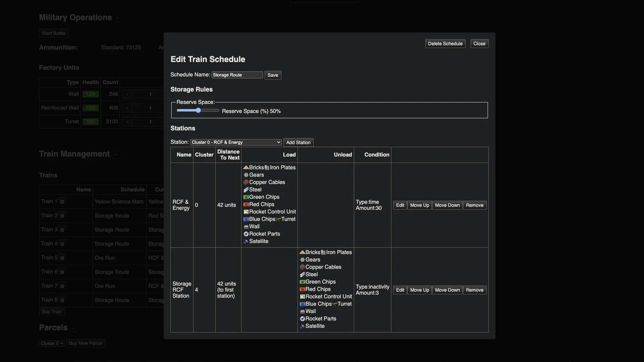Click the Bricks icon in Load column
The width and height of the screenshot is (644, 362).
click(246, 168)
